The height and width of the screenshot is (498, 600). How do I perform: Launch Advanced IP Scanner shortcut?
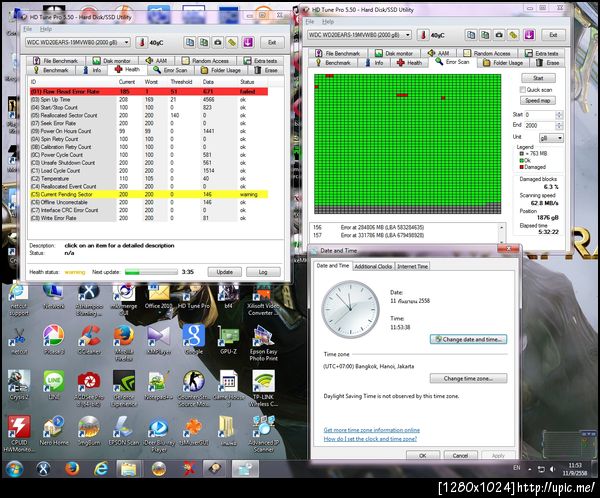click(x=263, y=434)
